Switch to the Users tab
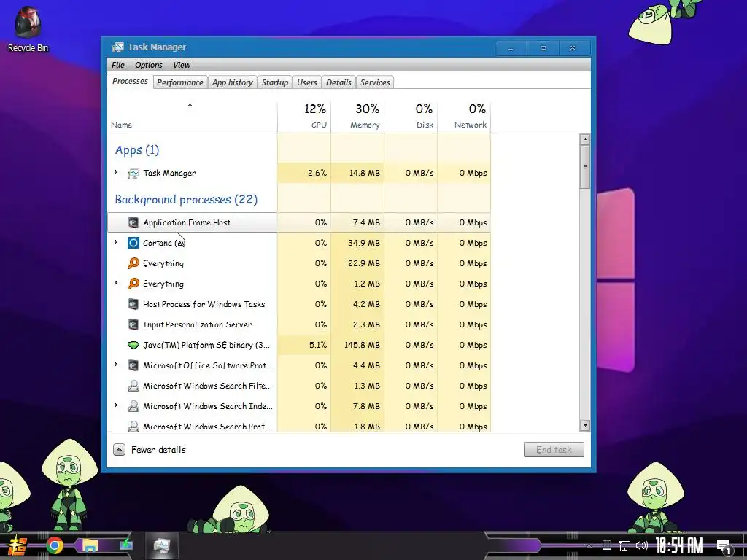Image resolution: width=747 pixels, height=560 pixels. (x=307, y=82)
